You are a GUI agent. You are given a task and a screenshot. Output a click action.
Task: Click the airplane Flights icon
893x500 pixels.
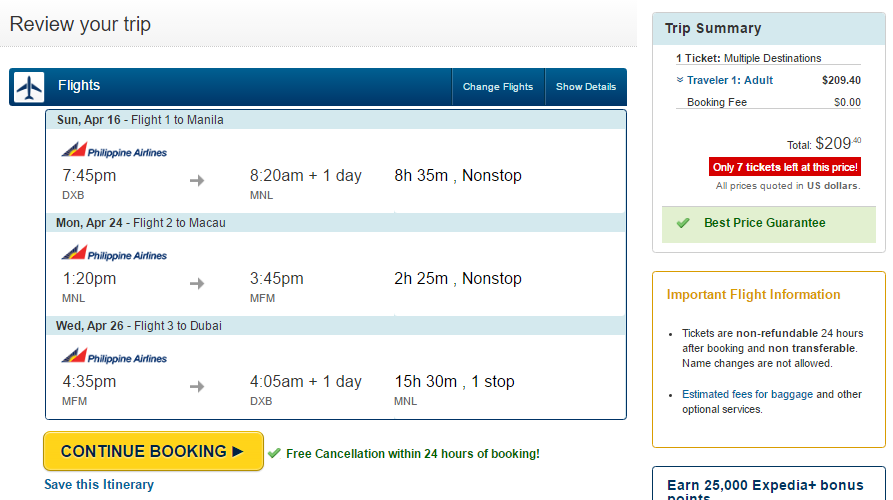(x=29, y=87)
